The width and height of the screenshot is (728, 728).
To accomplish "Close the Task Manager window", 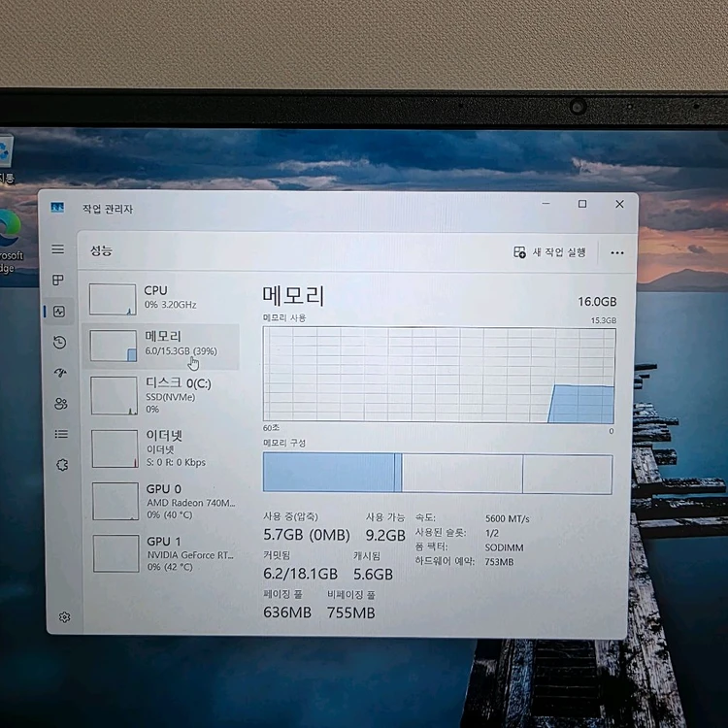I will [619, 204].
